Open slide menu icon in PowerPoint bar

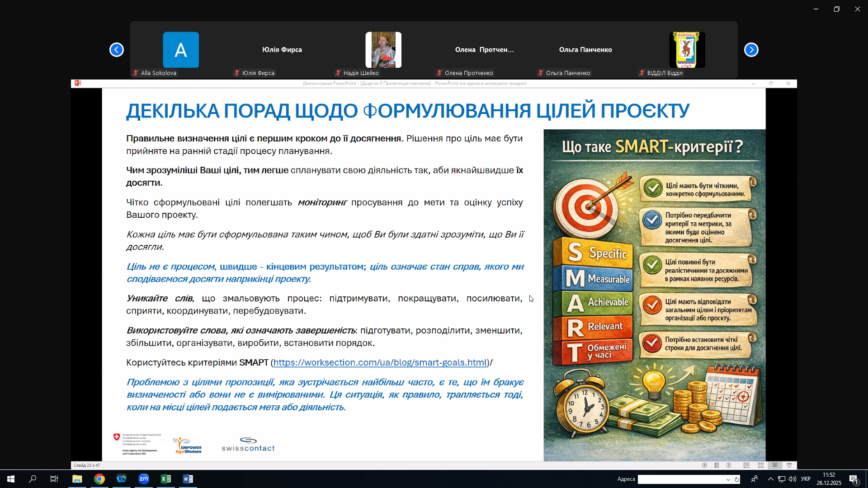coord(717,465)
